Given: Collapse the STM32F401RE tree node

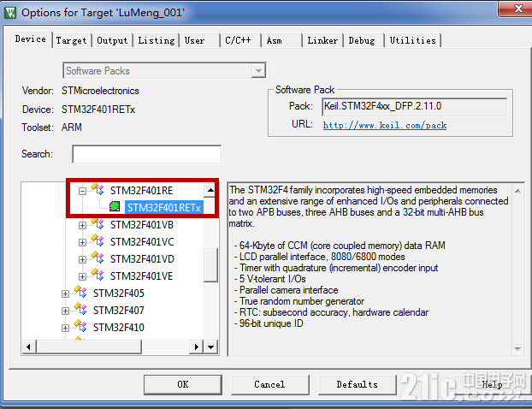Looking at the screenshot, I should coord(82,191).
